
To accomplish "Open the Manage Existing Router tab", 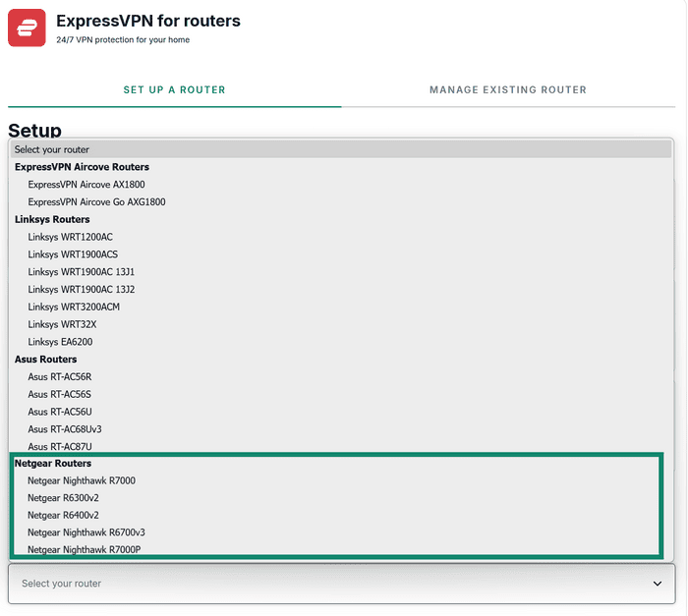I will 508,90.
